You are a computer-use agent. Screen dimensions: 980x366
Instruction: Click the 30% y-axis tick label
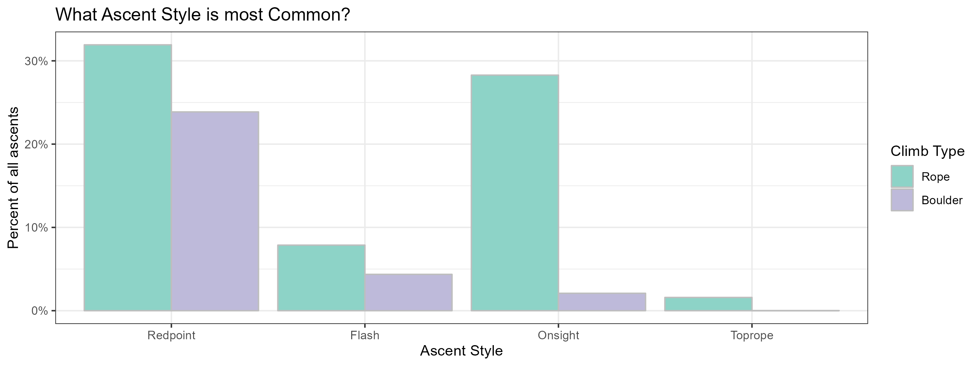[x=37, y=61]
